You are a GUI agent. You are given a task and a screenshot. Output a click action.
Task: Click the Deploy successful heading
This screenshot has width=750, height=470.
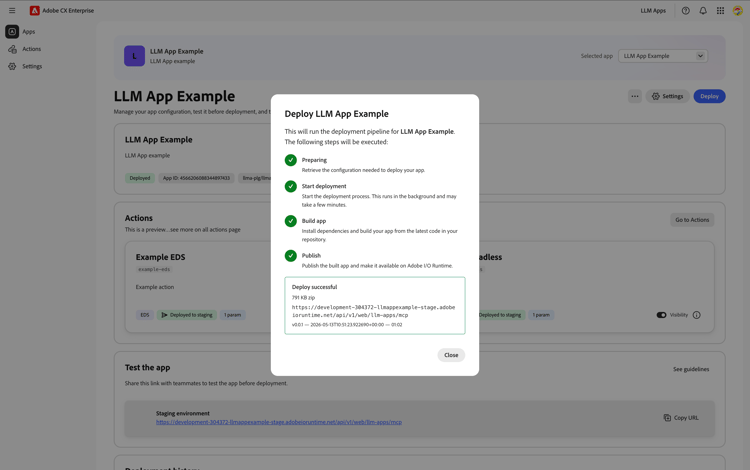point(314,287)
